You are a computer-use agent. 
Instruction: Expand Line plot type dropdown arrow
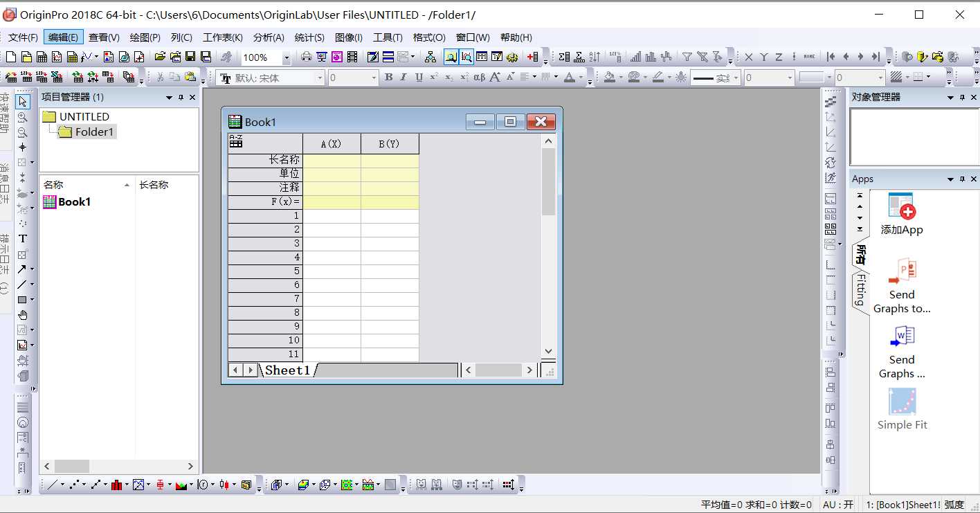pos(62,485)
